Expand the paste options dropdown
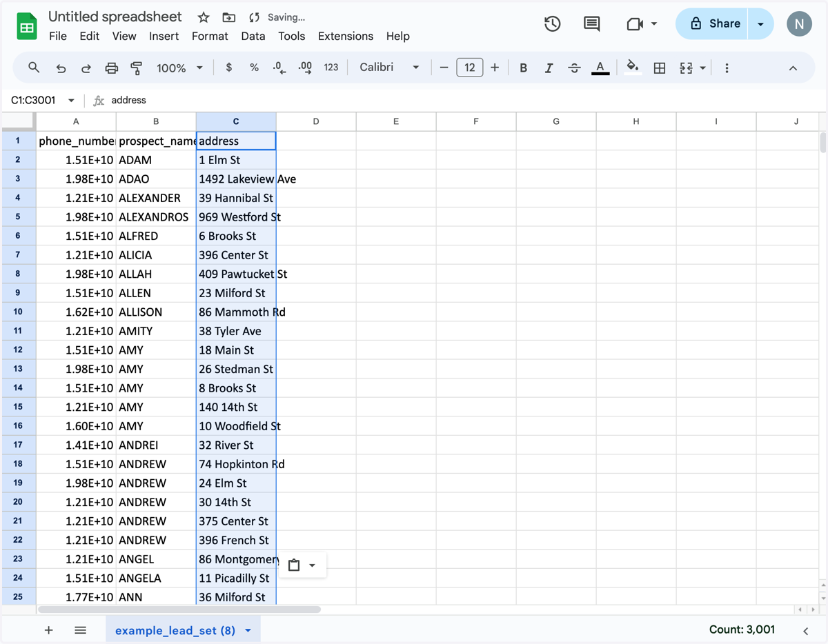The image size is (828, 644). (x=313, y=565)
